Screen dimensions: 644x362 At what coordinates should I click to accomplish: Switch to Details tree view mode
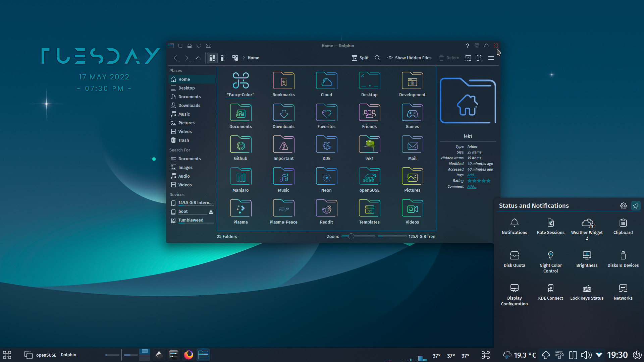[235, 58]
